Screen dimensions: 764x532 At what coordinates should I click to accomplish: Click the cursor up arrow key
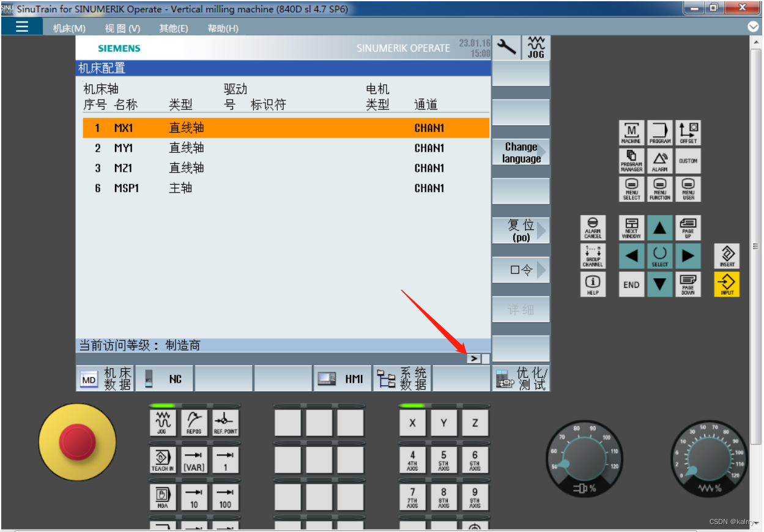pyautogui.click(x=660, y=228)
